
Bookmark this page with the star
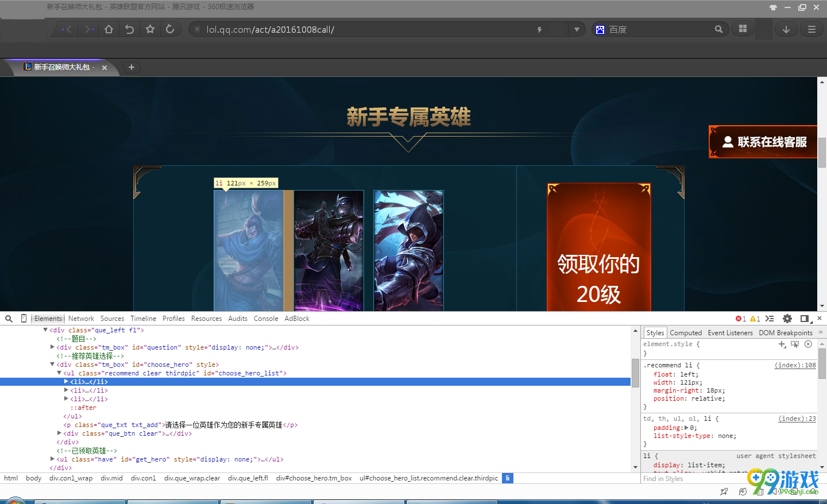click(150, 29)
